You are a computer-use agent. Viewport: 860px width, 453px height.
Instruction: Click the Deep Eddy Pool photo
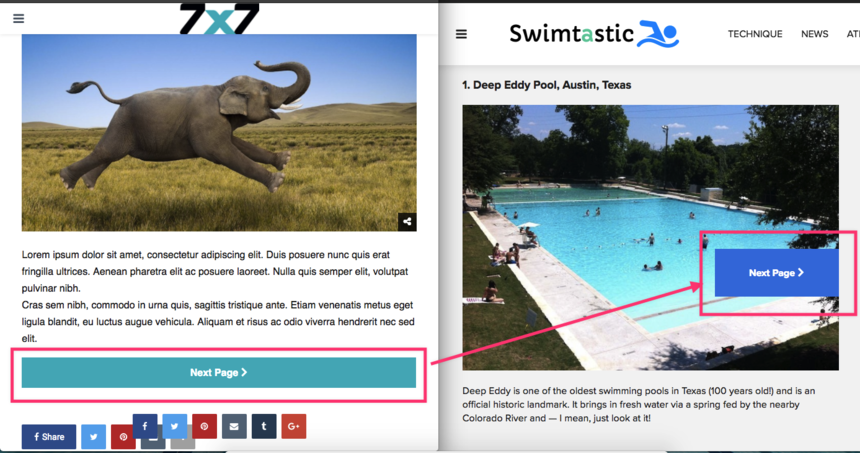click(x=650, y=237)
